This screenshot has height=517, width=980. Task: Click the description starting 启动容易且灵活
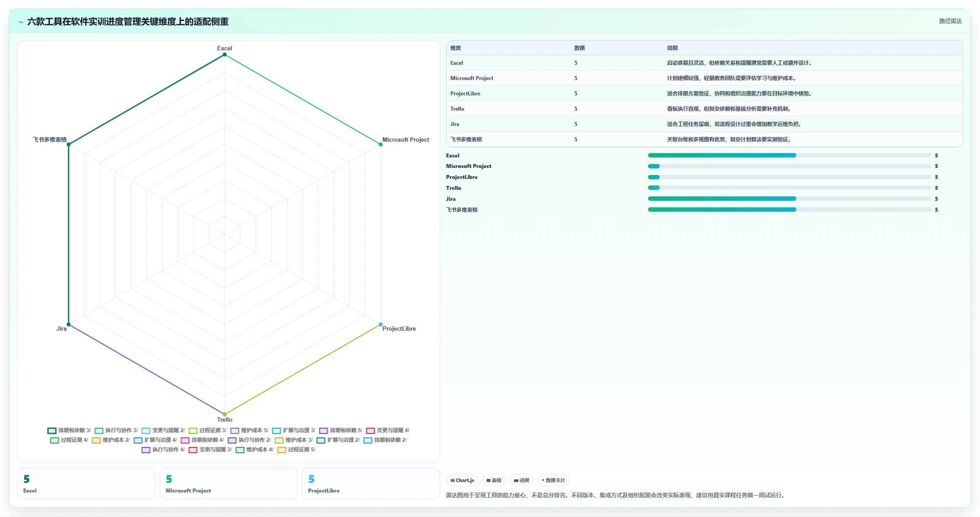click(x=739, y=63)
